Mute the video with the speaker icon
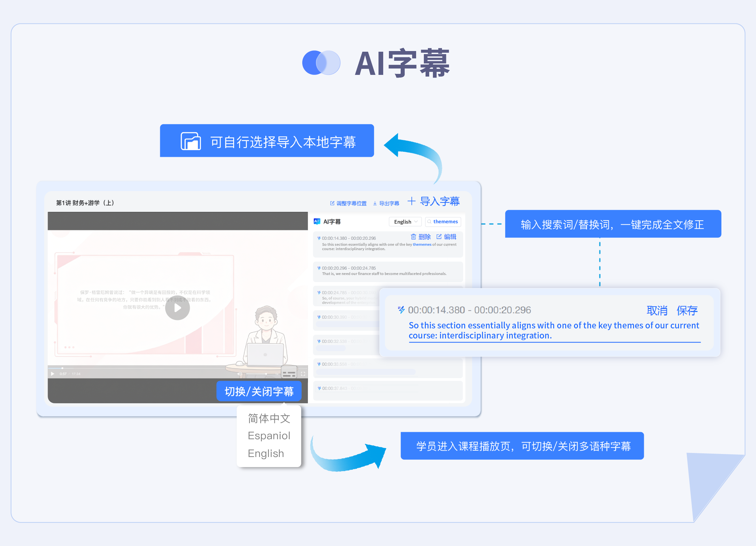756x546 pixels. tap(239, 374)
